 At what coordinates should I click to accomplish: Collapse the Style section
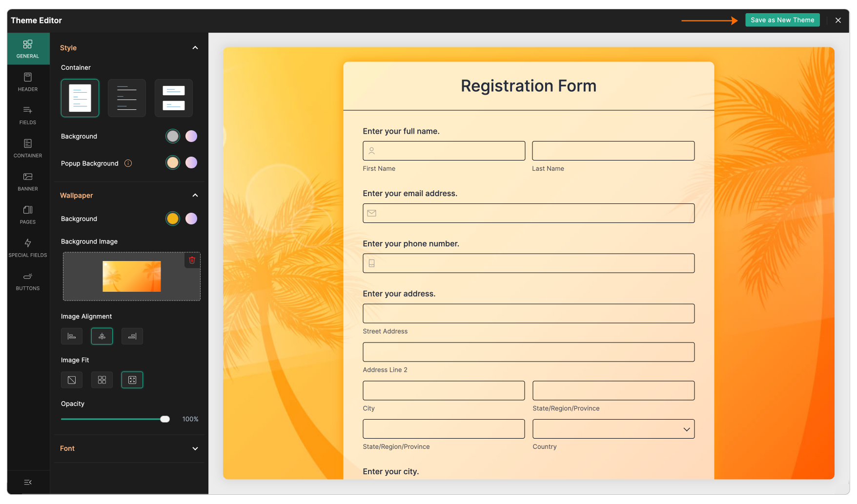tap(195, 47)
